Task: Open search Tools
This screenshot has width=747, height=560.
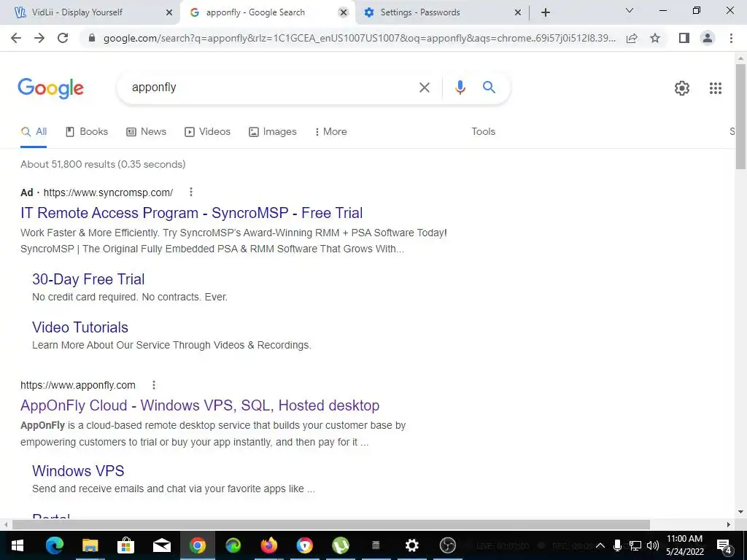Action: coord(484,132)
